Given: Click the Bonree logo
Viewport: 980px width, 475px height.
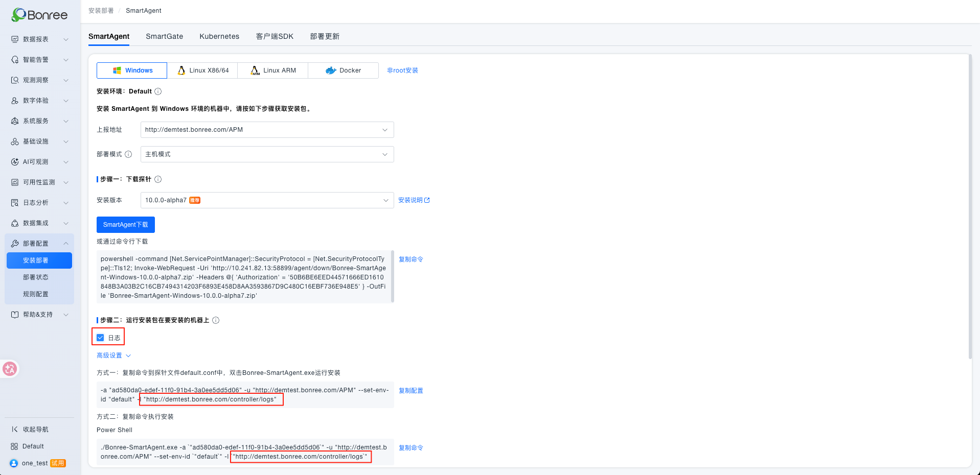Looking at the screenshot, I should [40, 15].
